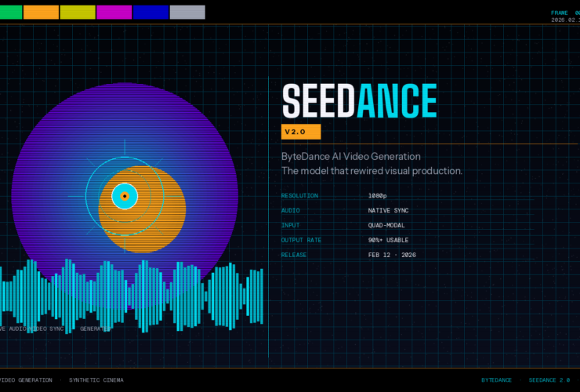Click the AUDIO spec label
580x392 pixels.
[x=290, y=211]
